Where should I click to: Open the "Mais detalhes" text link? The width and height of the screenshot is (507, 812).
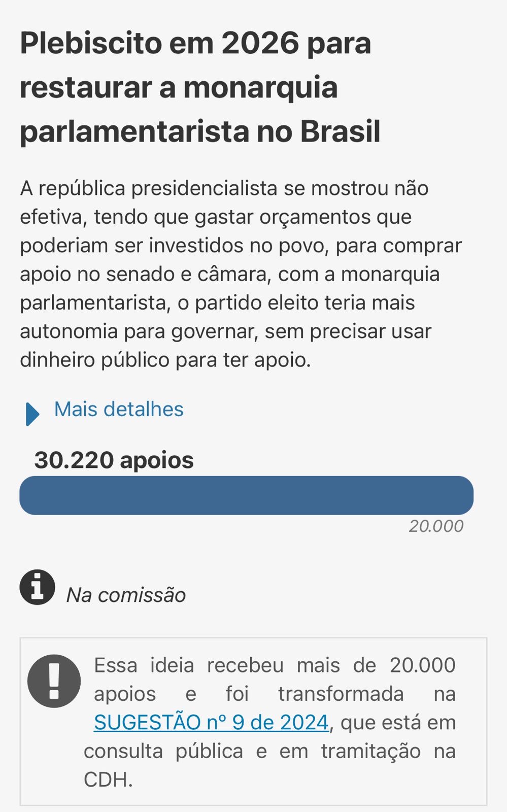pos(119,409)
